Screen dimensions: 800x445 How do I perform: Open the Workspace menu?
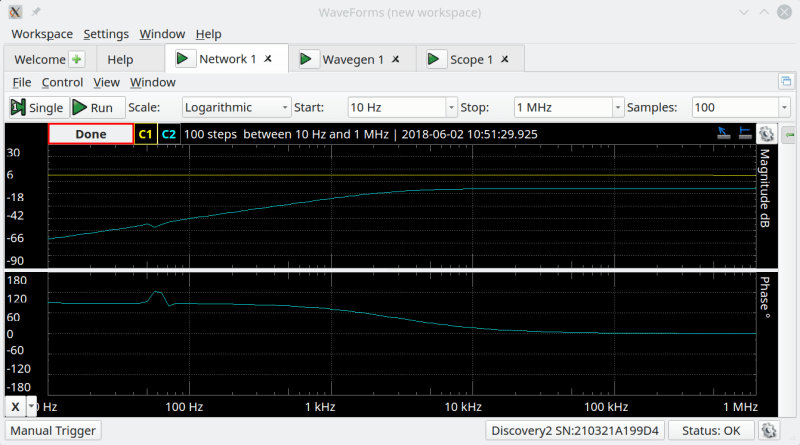coord(42,34)
